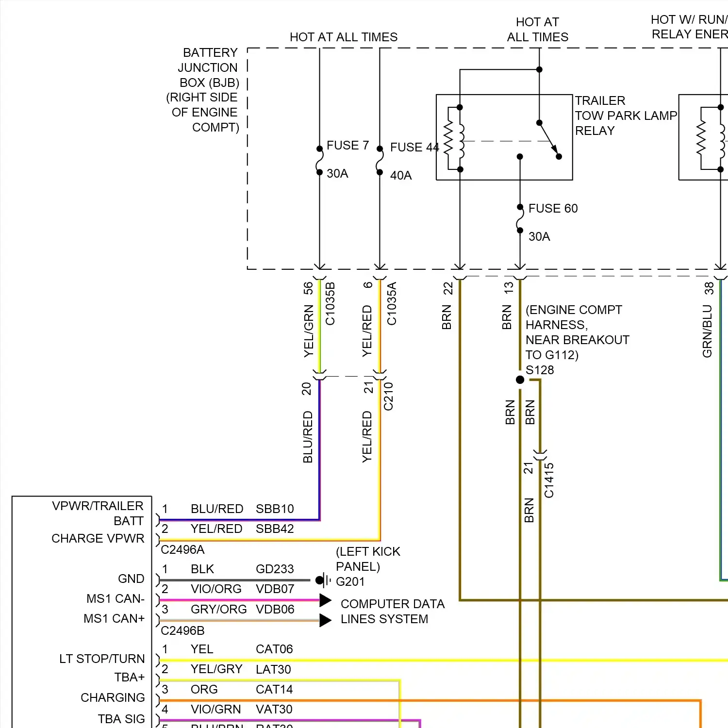Click the C210 connector label
728x728 pixels.
(x=388, y=397)
